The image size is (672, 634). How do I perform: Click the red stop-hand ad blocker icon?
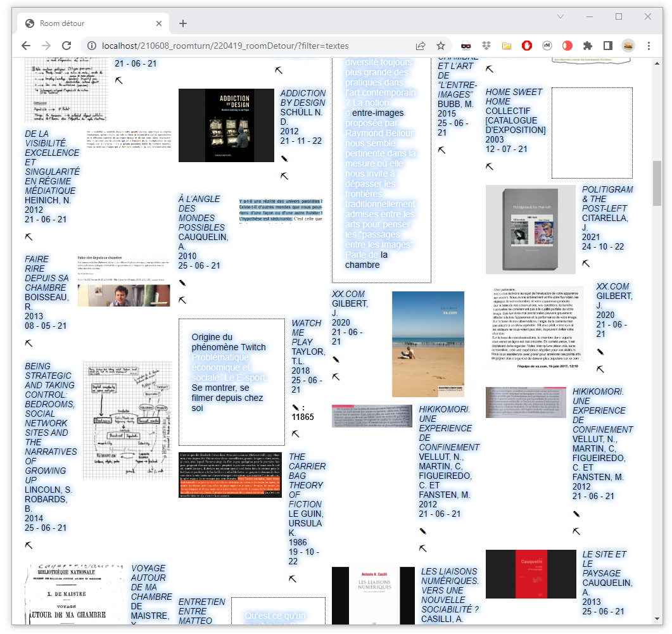(x=526, y=46)
